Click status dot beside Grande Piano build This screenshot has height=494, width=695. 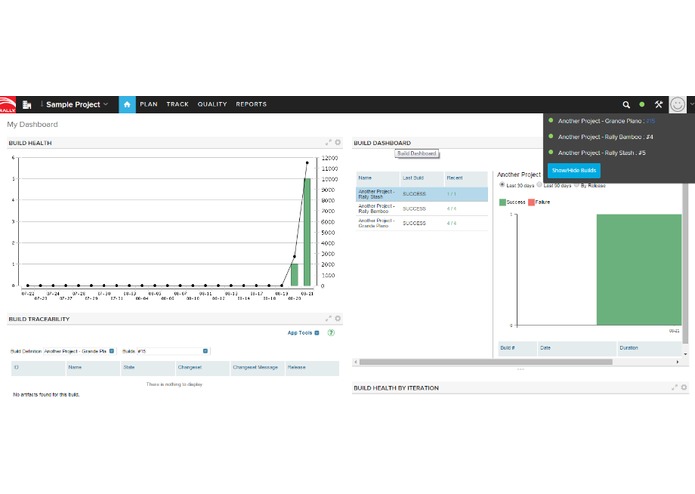tap(551, 120)
